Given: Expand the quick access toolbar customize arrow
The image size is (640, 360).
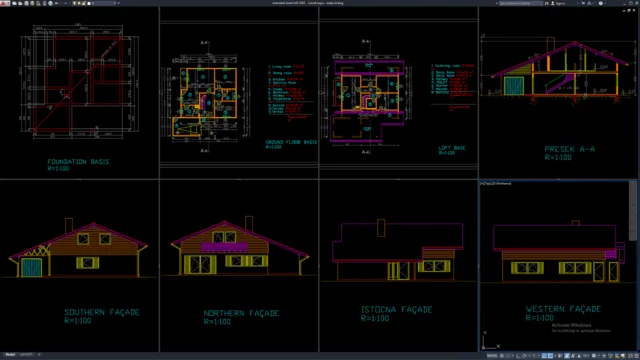Looking at the screenshot, I should coord(119,3).
